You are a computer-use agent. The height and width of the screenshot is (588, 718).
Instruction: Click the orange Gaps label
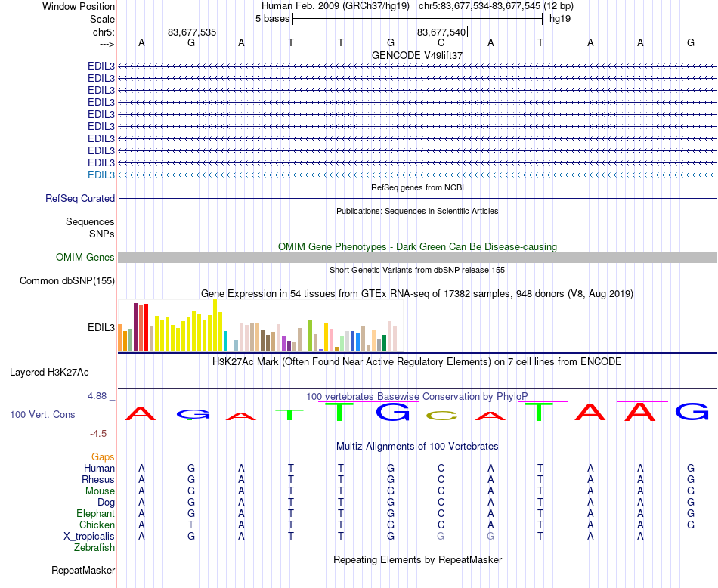(103, 456)
